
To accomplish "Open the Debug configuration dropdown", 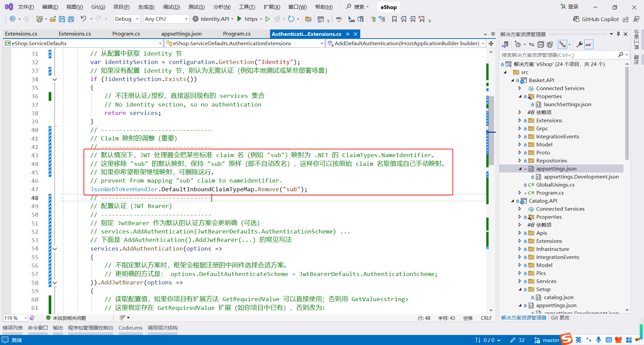I will (x=126, y=19).
